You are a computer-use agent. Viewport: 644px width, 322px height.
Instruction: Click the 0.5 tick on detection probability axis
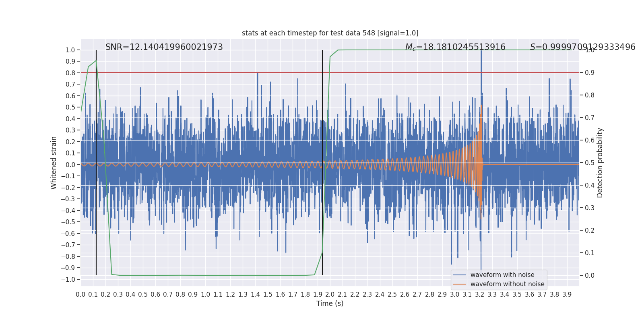pyautogui.click(x=590, y=163)
